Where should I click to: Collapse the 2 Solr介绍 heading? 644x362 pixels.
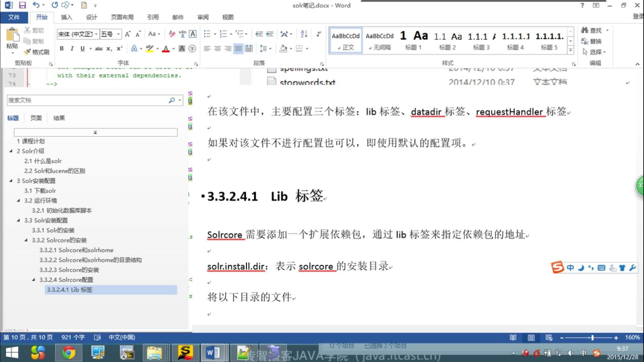pyautogui.click(x=11, y=151)
